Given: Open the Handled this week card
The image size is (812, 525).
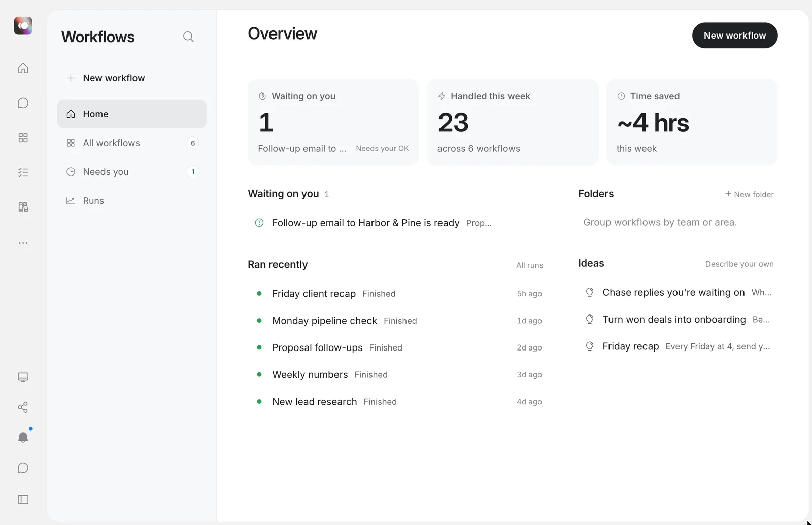Looking at the screenshot, I should click(x=513, y=122).
